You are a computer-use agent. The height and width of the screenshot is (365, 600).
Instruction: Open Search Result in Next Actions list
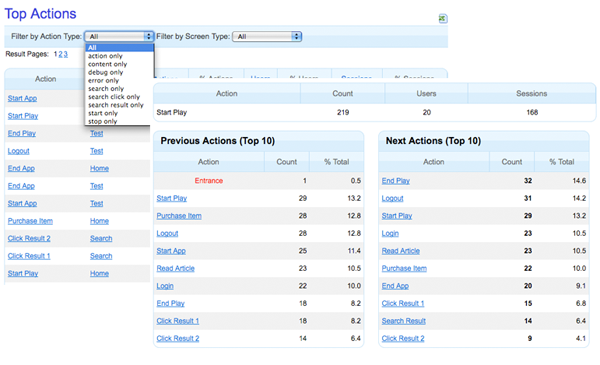click(x=404, y=321)
